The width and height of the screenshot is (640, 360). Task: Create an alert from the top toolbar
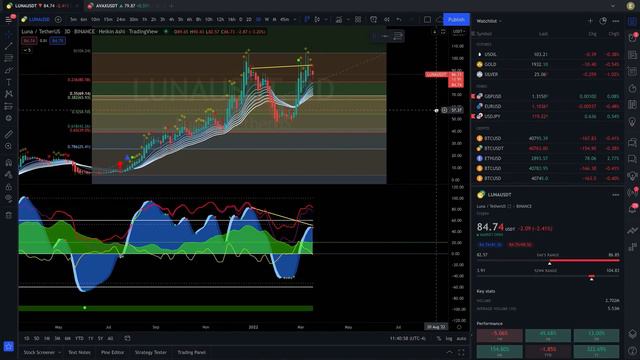pyautogui.click(x=373, y=19)
